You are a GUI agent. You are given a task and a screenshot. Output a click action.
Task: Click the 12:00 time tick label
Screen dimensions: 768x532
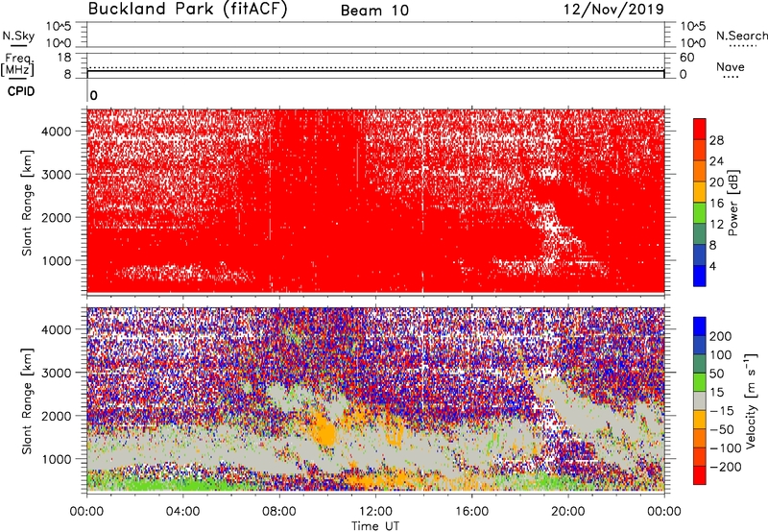375,512
